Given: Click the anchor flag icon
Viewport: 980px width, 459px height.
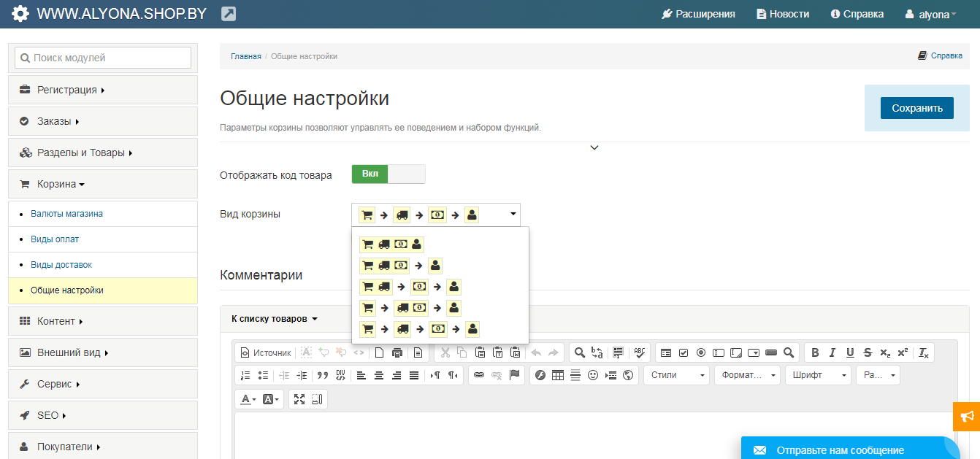Looking at the screenshot, I should click(514, 375).
